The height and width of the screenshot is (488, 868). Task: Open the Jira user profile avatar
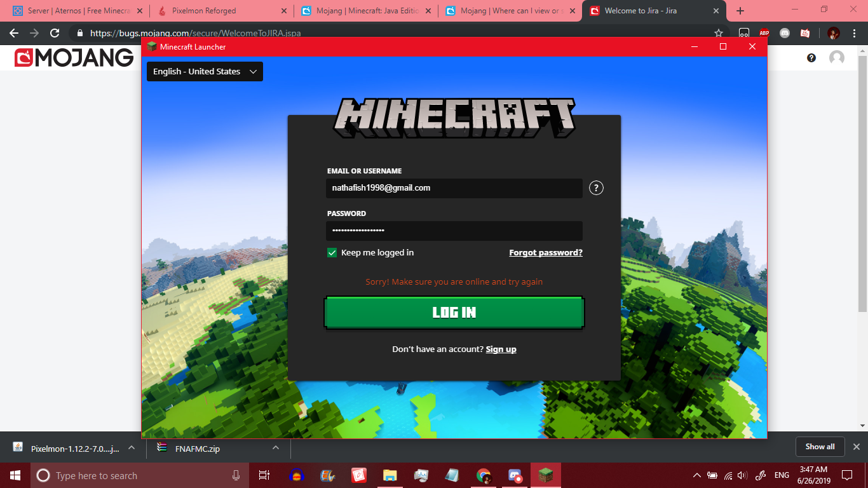[x=837, y=58]
